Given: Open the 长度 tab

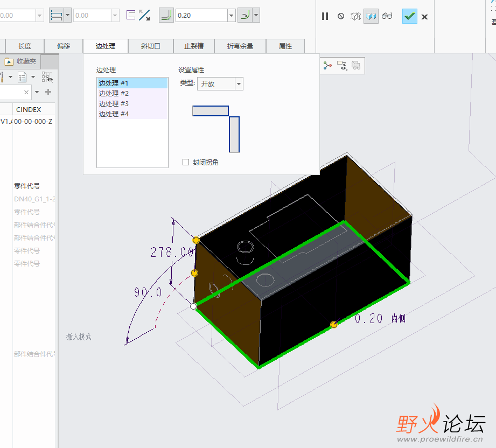Looking at the screenshot, I should (x=25, y=46).
